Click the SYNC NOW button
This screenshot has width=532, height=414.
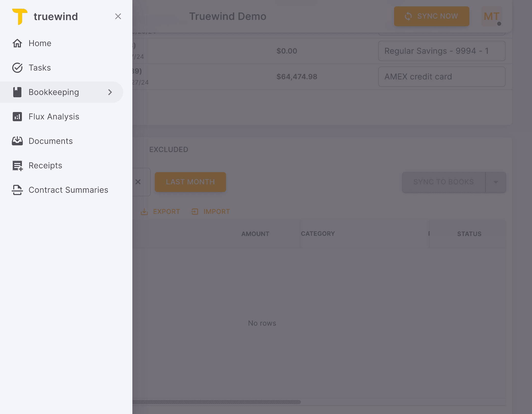[x=431, y=16]
